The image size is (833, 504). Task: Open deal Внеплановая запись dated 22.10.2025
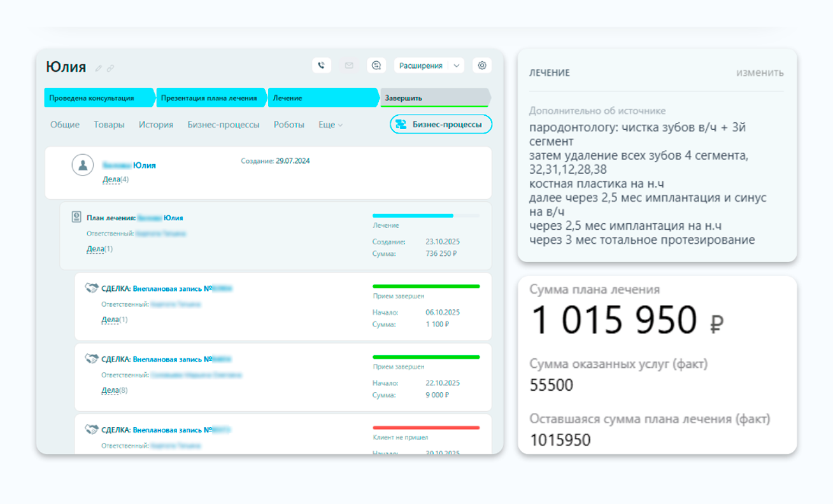(x=167, y=359)
